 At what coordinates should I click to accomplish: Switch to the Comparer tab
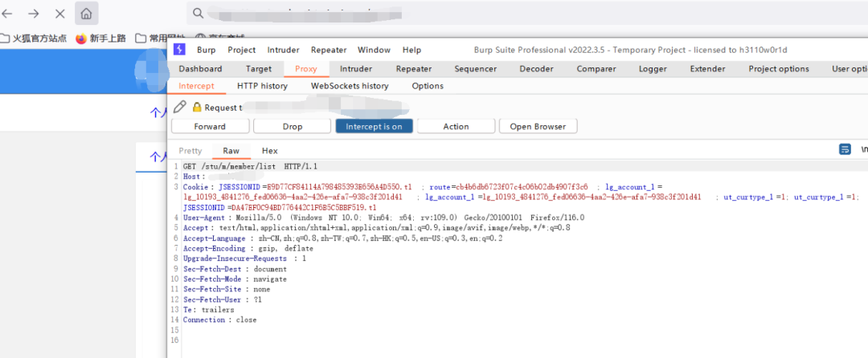[596, 68]
